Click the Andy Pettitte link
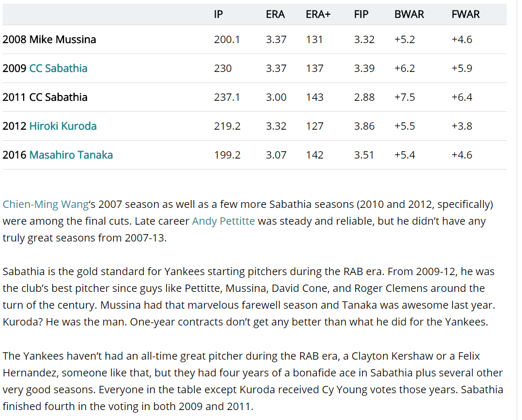Image resolution: width=522 pixels, height=420 pixels. coord(223,221)
